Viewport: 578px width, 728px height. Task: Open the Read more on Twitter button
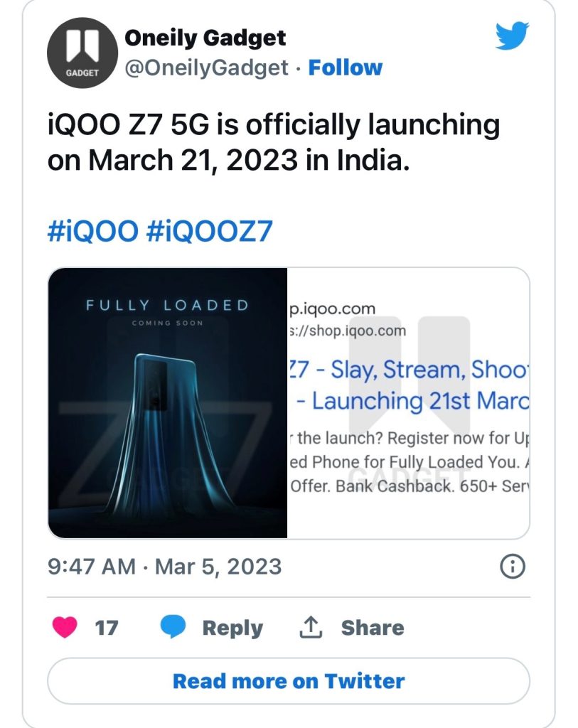click(x=289, y=680)
